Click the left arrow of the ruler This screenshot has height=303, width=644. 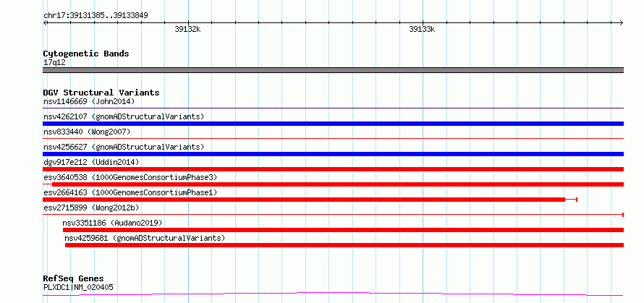(45, 22)
